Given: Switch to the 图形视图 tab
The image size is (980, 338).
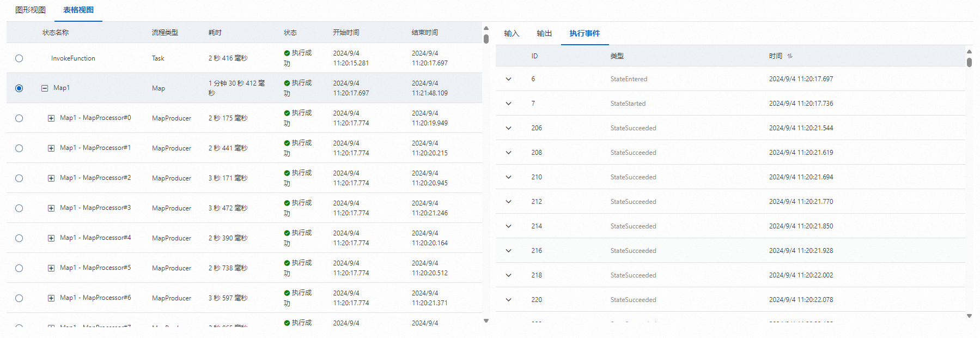Looking at the screenshot, I should pyautogui.click(x=31, y=10).
